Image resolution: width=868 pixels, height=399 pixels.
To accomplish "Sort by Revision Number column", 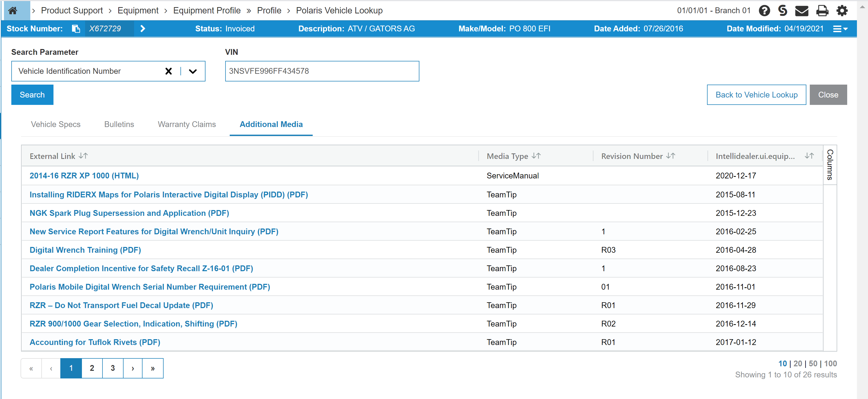I will tap(670, 156).
